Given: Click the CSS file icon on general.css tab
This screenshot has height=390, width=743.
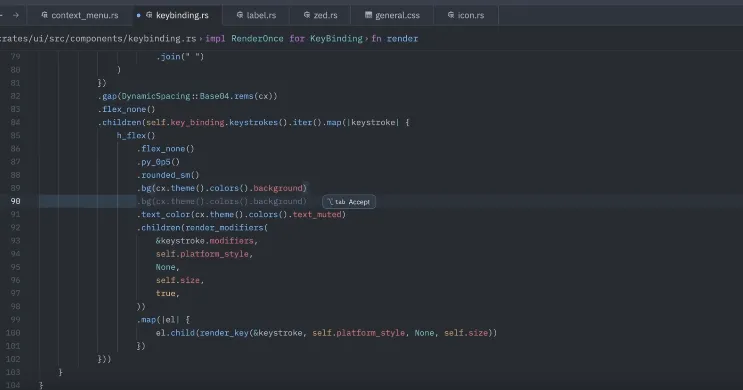Looking at the screenshot, I should [368, 15].
